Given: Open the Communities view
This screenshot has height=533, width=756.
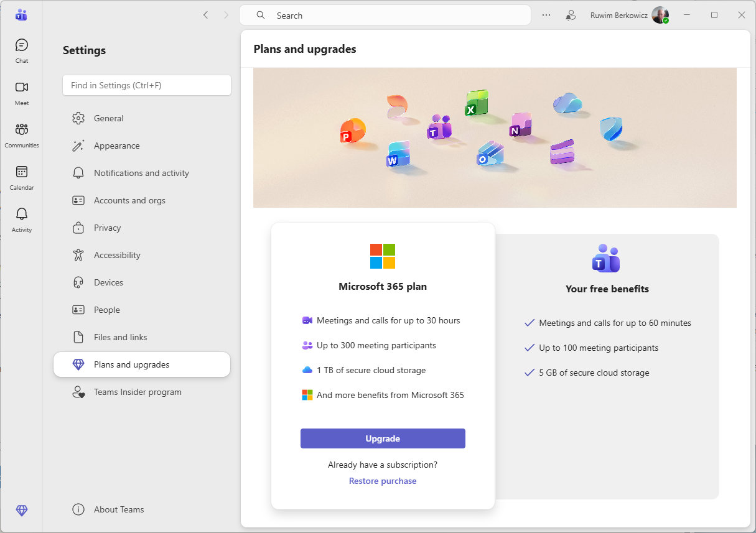Looking at the screenshot, I should (x=22, y=134).
